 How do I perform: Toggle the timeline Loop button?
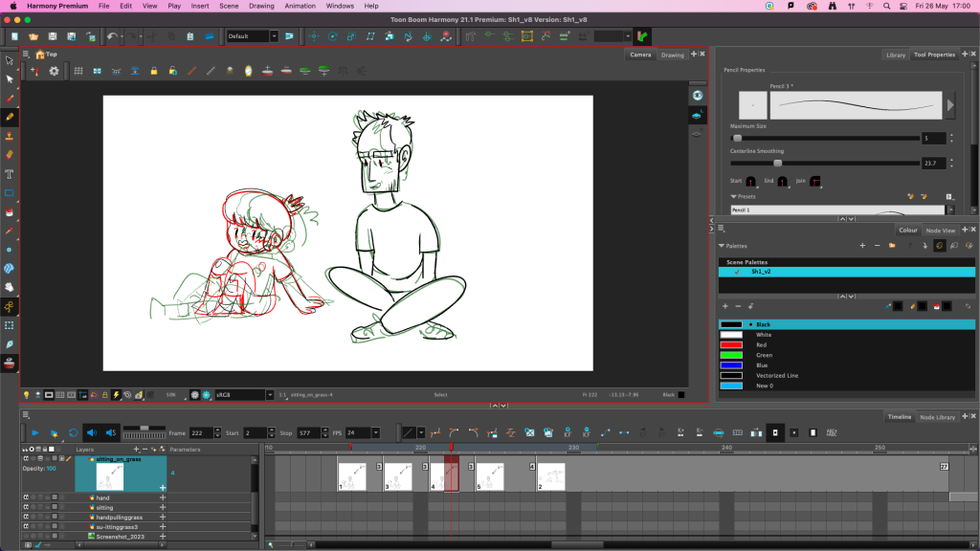[73, 433]
